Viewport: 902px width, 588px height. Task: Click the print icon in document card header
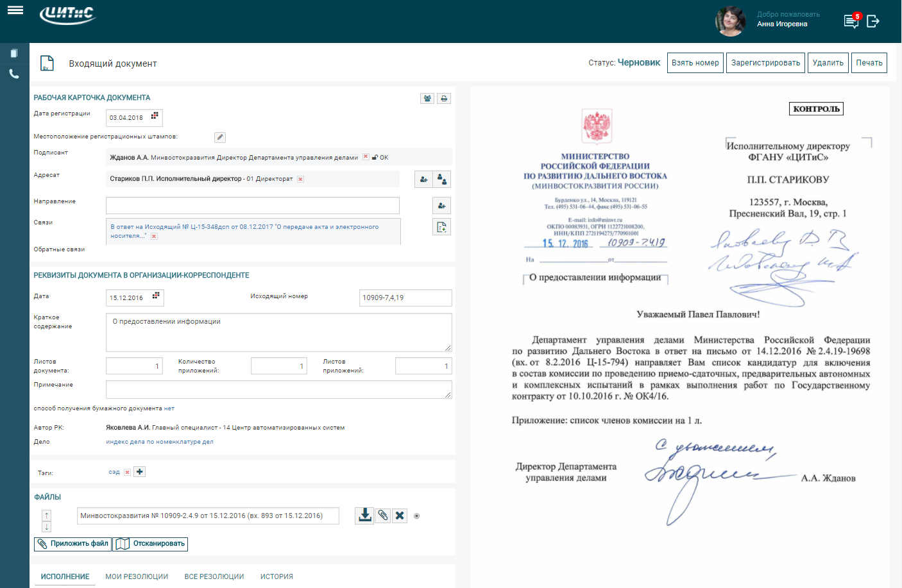click(444, 98)
